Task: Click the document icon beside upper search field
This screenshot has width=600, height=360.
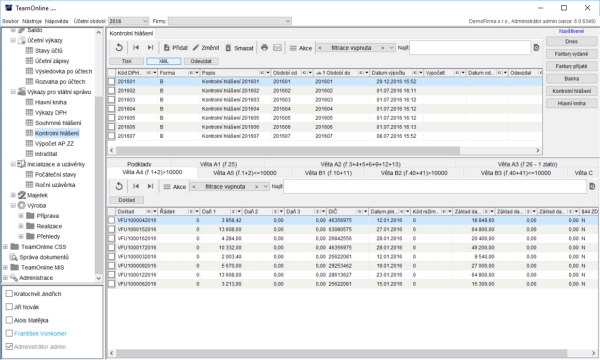Action: point(536,47)
